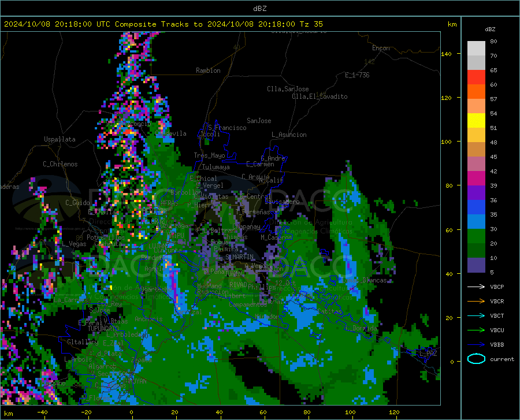Click the 'current' legend label

(x=502, y=359)
